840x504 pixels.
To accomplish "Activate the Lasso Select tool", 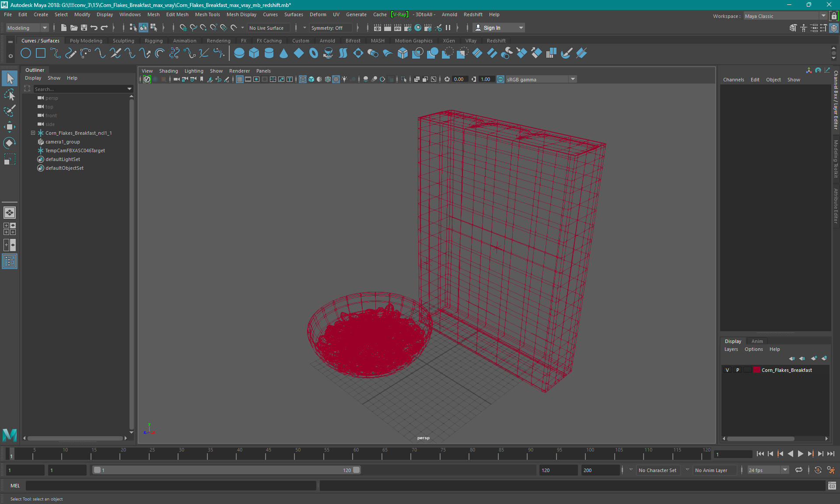I will pos(10,95).
